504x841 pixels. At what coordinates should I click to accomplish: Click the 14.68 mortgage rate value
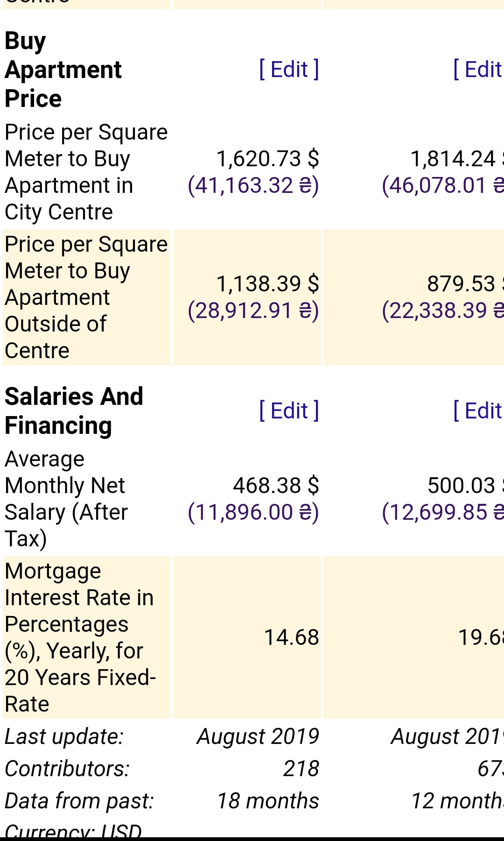pyautogui.click(x=291, y=637)
